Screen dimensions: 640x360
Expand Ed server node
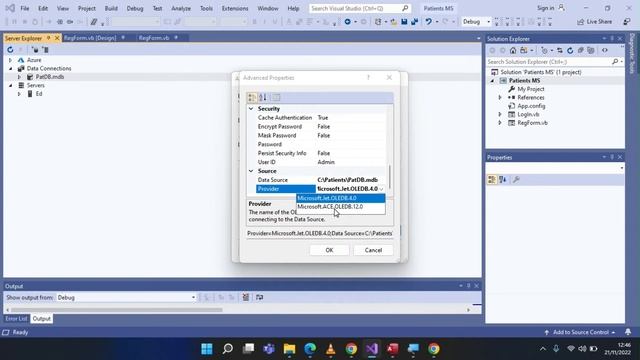click(19, 94)
